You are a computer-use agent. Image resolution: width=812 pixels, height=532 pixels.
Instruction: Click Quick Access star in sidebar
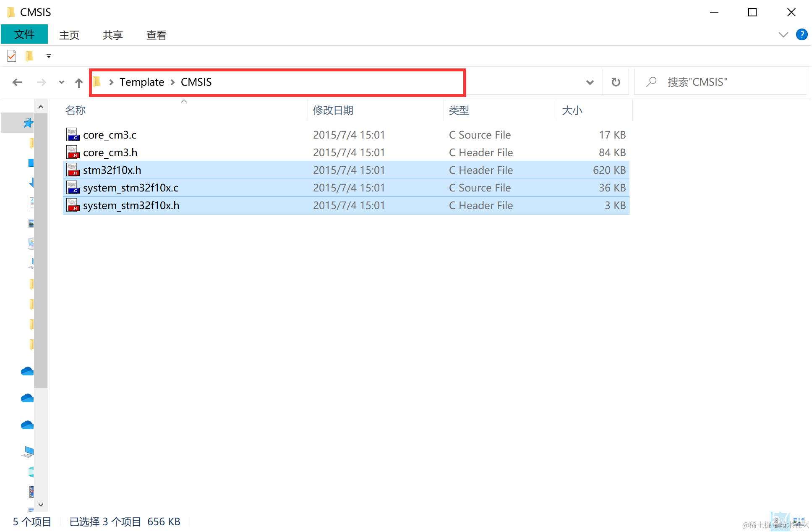click(x=28, y=123)
